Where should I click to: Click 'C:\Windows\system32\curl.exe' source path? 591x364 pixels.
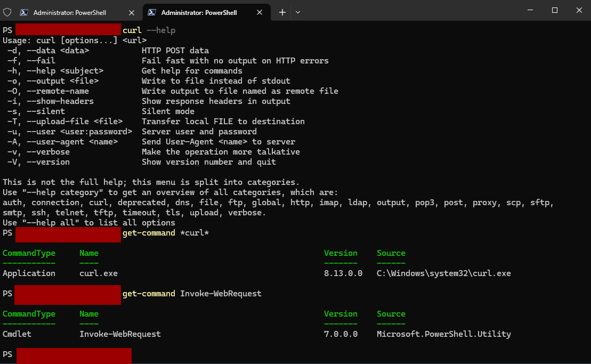443,273
